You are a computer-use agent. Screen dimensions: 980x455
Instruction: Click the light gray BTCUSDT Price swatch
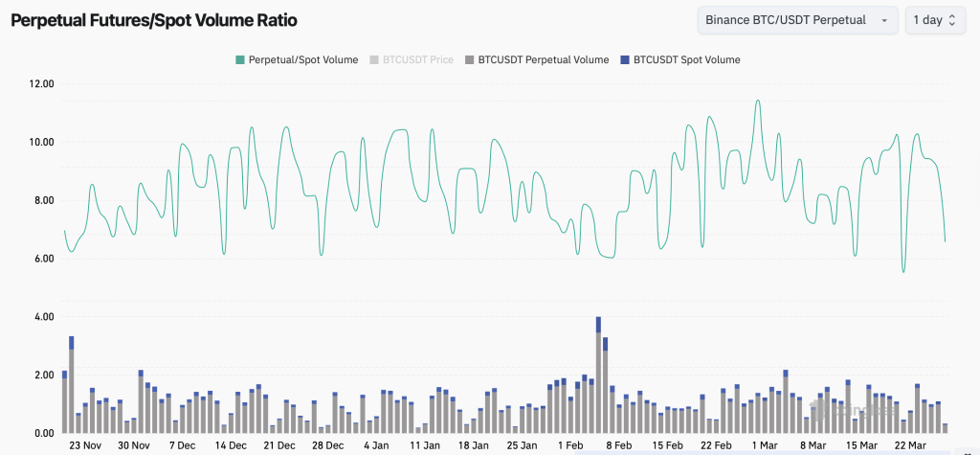374,59
